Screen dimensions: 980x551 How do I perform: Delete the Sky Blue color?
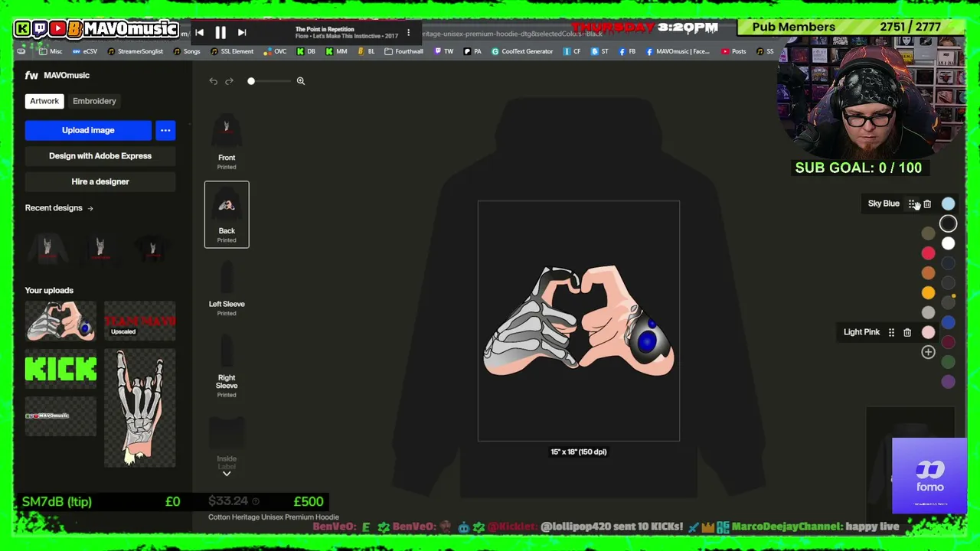point(927,204)
